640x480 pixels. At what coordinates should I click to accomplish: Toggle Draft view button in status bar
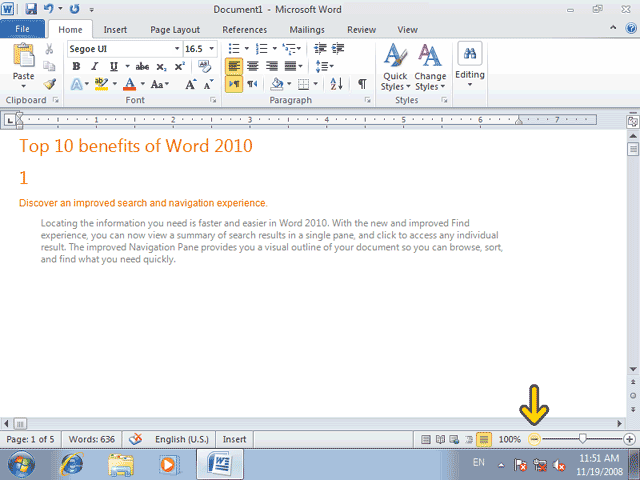(484, 440)
